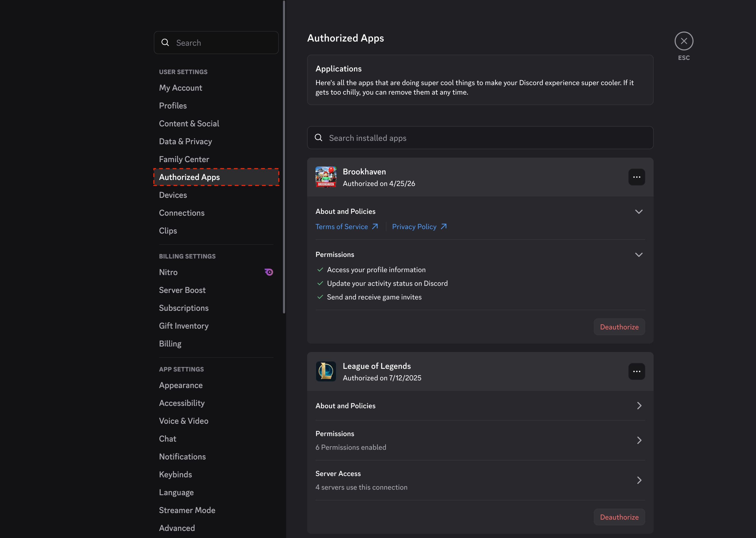Open Appearance settings

pos(216,385)
